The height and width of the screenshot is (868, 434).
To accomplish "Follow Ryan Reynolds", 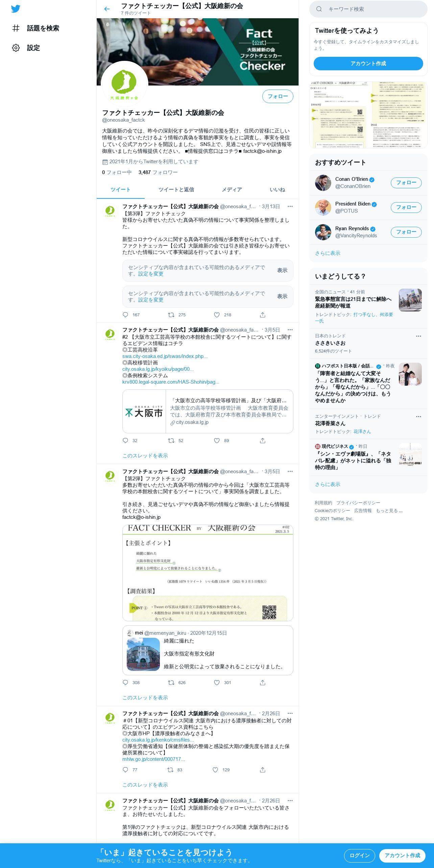I will (x=406, y=232).
